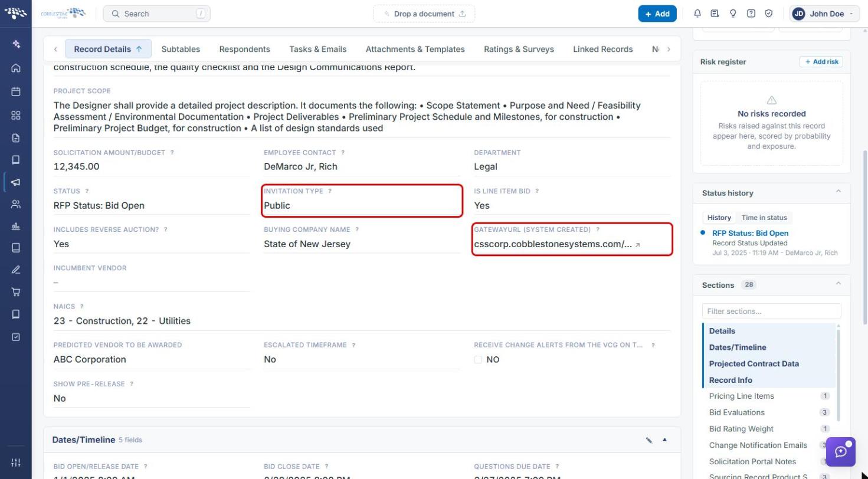The width and height of the screenshot is (868, 479).
Task: Go to Home via the sidebar house icon
Action: [x=16, y=68]
